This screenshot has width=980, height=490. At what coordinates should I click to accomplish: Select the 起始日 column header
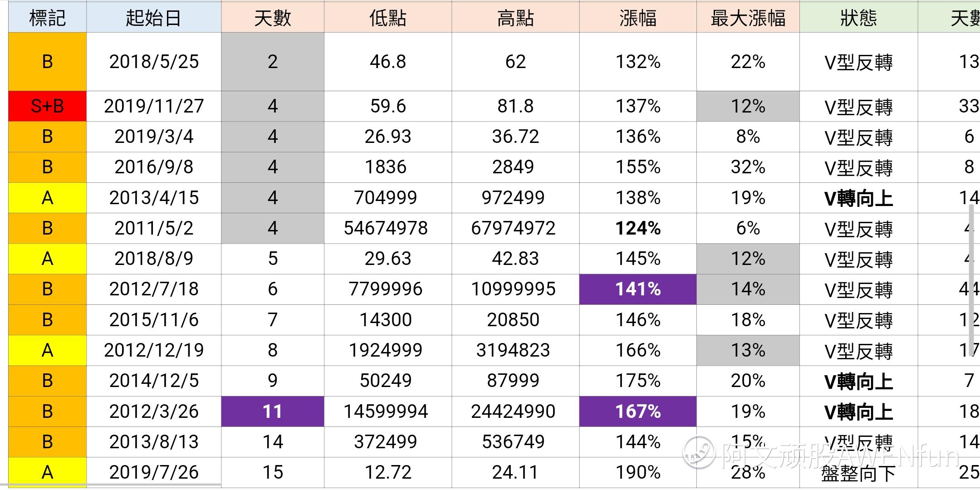click(154, 17)
